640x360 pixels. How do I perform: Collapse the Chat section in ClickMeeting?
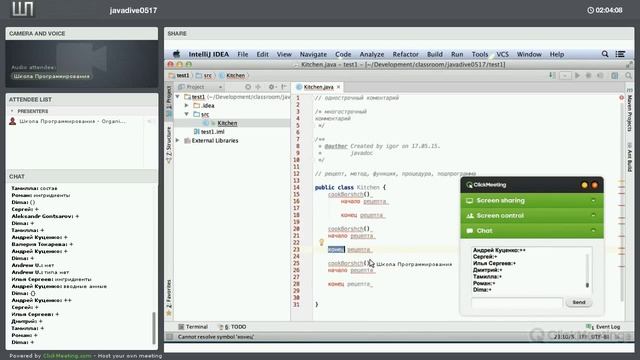[532, 231]
